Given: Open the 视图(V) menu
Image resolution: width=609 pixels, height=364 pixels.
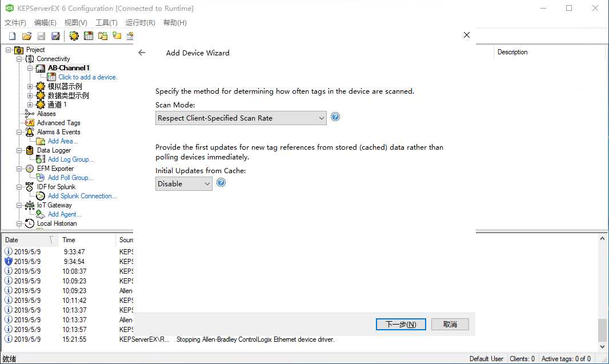Looking at the screenshot, I should 76,23.
